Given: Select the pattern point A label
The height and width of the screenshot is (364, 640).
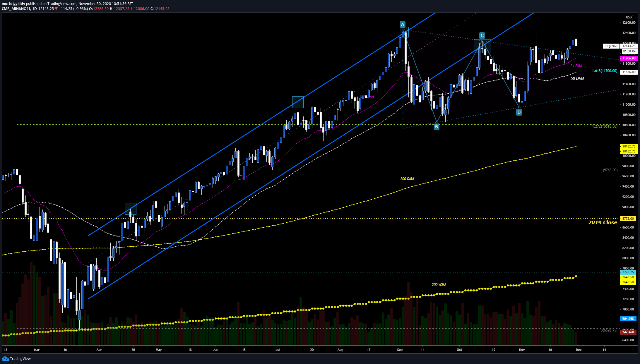Looking at the screenshot, I should pyautogui.click(x=403, y=24).
